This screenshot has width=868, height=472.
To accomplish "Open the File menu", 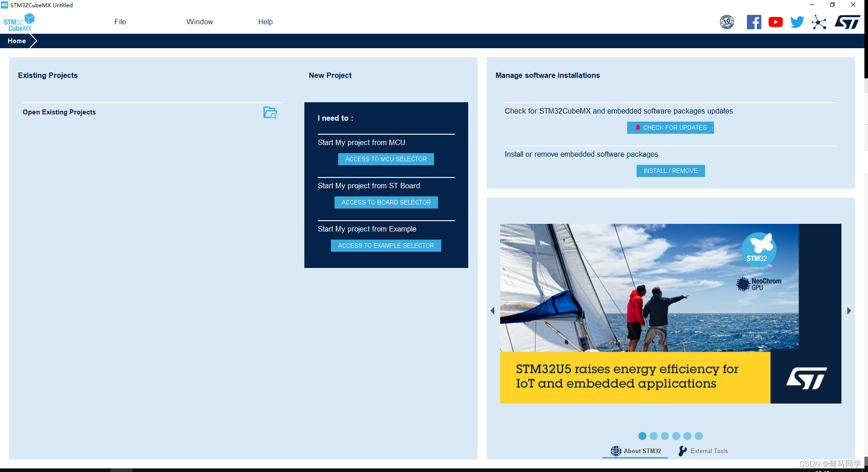I will pos(120,22).
